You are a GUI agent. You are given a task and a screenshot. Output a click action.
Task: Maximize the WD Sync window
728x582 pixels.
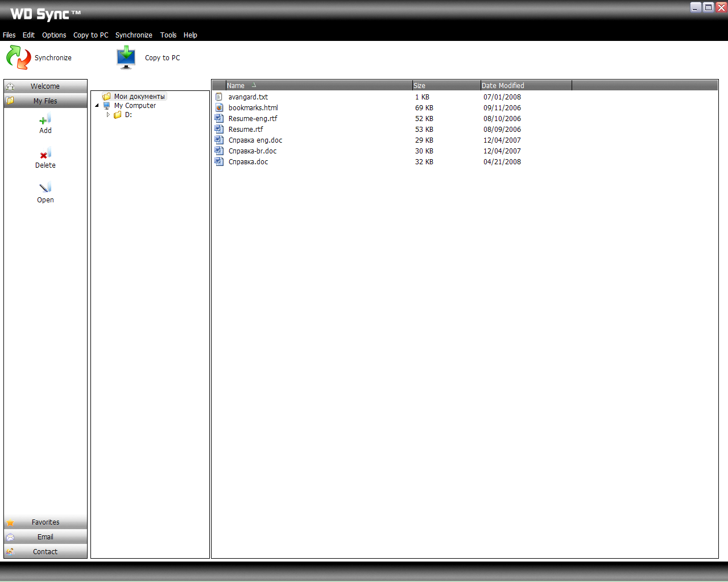708,7
